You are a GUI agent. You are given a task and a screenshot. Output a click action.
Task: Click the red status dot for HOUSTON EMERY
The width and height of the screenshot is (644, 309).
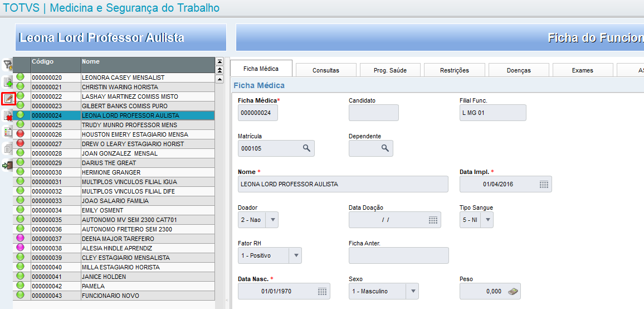point(20,134)
